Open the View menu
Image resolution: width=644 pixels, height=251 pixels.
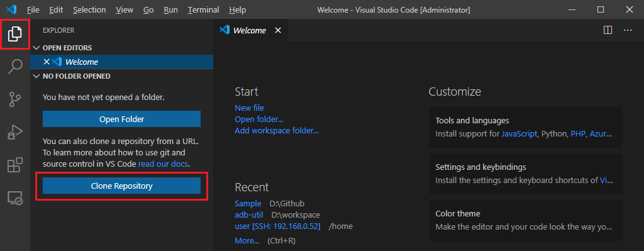[x=125, y=9]
